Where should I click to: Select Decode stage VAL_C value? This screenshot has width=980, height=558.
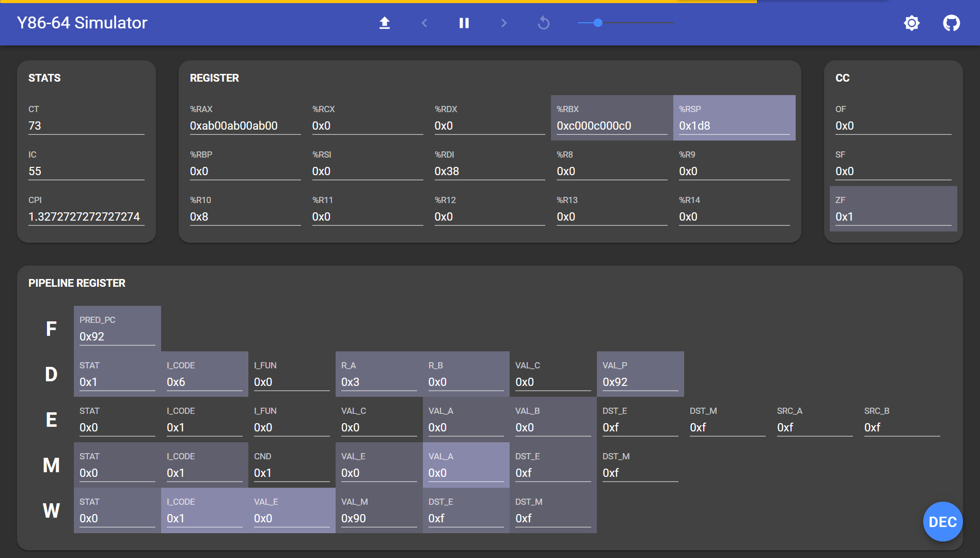pyautogui.click(x=553, y=382)
